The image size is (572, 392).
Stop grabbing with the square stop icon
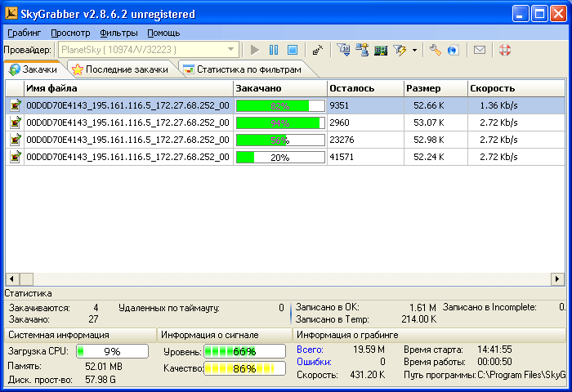pos(293,50)
